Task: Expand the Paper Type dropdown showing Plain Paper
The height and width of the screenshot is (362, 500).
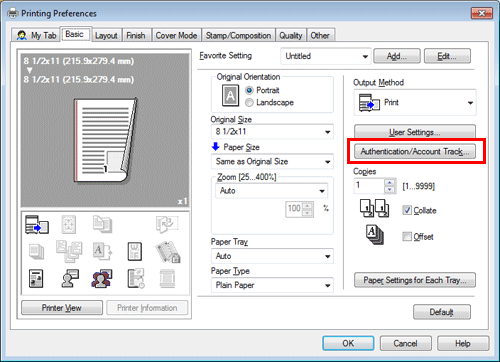Action: coord(272,285)
